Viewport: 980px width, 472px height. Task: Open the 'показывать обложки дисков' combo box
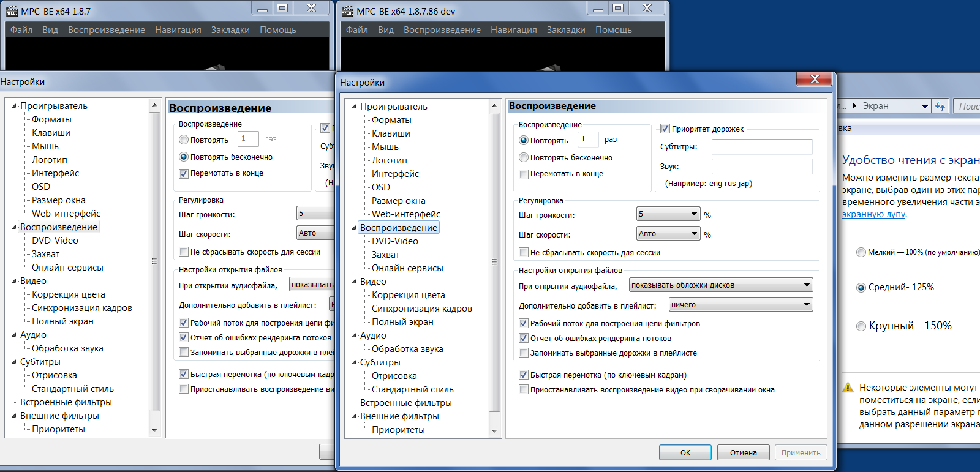pyautogui.click(x=721, y=285)
